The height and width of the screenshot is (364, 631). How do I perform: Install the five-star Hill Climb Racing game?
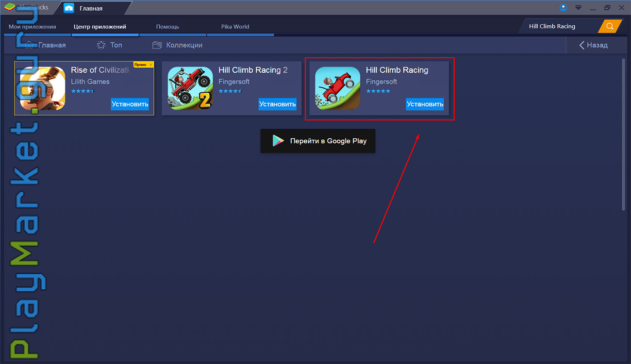[x=425, y=104]
